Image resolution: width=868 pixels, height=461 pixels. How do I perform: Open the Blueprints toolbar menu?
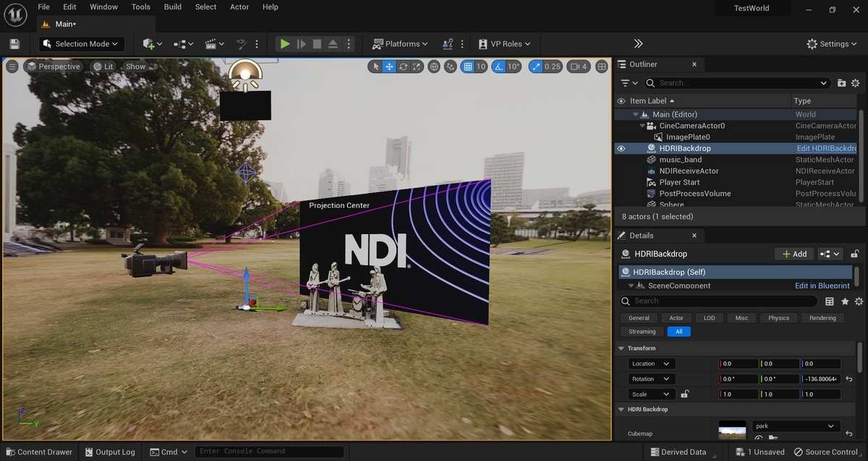[184, 44]
